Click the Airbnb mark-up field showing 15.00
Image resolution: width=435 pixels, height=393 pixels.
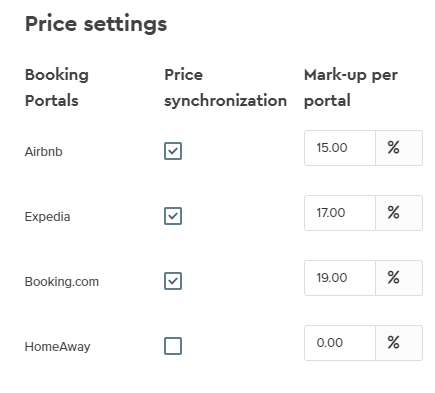pyautogui.click(x=340, y=148)
